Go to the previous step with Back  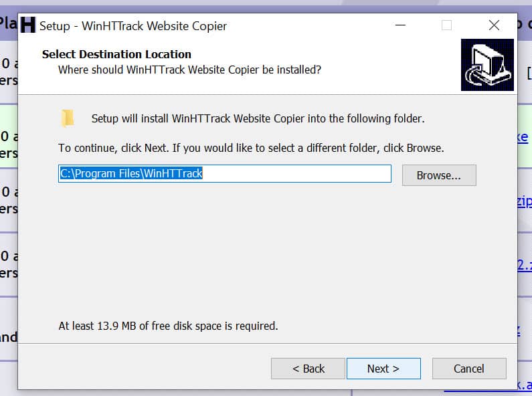pos(308,369)
